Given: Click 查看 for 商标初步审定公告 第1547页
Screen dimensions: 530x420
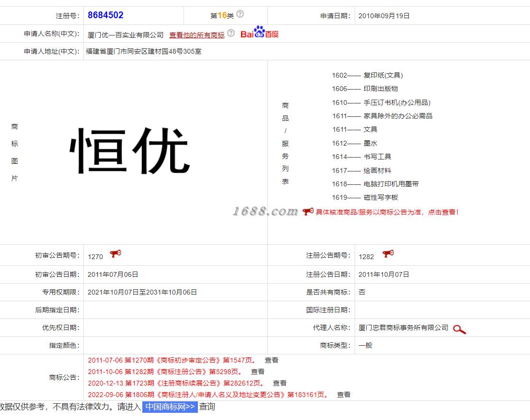Looking at the screenshot, I should 271,360.
